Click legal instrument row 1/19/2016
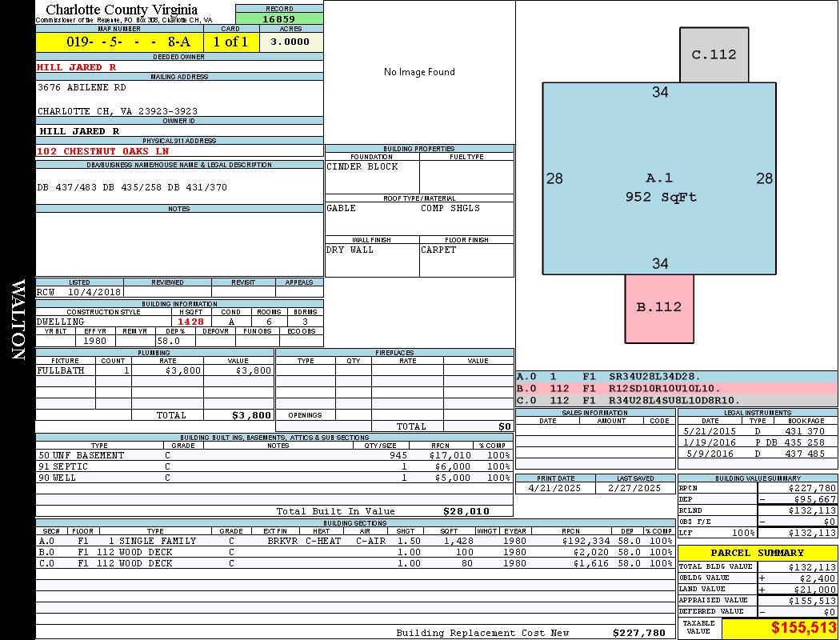The height and width of the screenshot is (640, 840). (x=758, y=442)
